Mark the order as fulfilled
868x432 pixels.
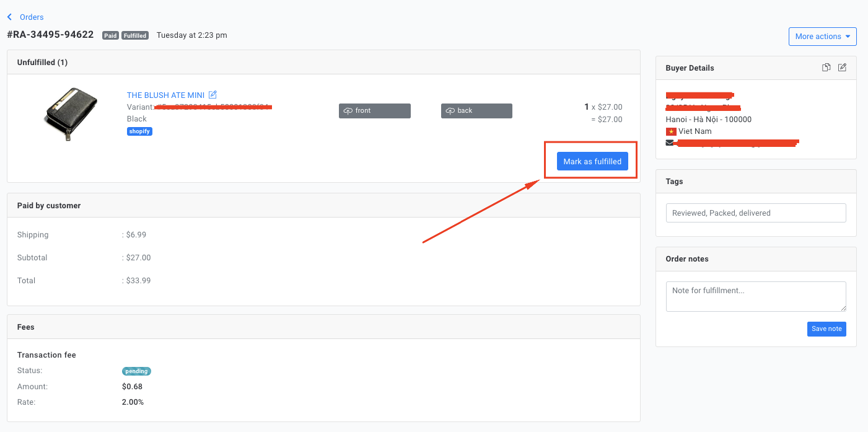pos(592,162)
